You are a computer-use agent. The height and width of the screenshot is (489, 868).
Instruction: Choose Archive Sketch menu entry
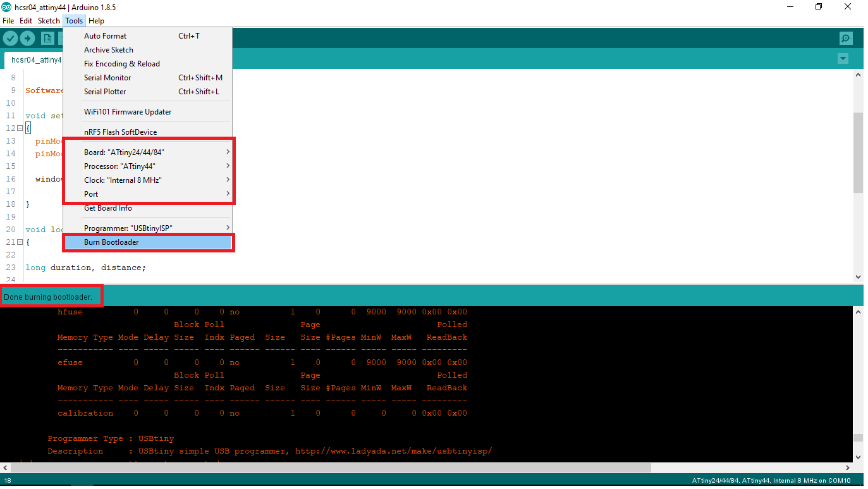(x=148, y=50)
